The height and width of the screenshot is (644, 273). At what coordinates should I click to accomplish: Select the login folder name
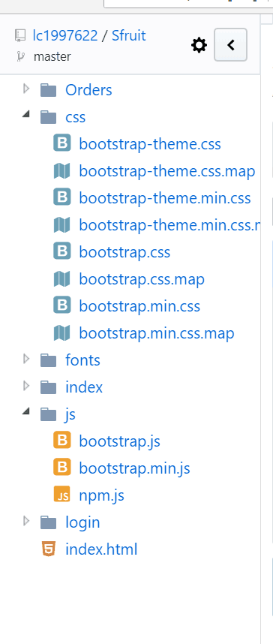[x=82, y=522]
